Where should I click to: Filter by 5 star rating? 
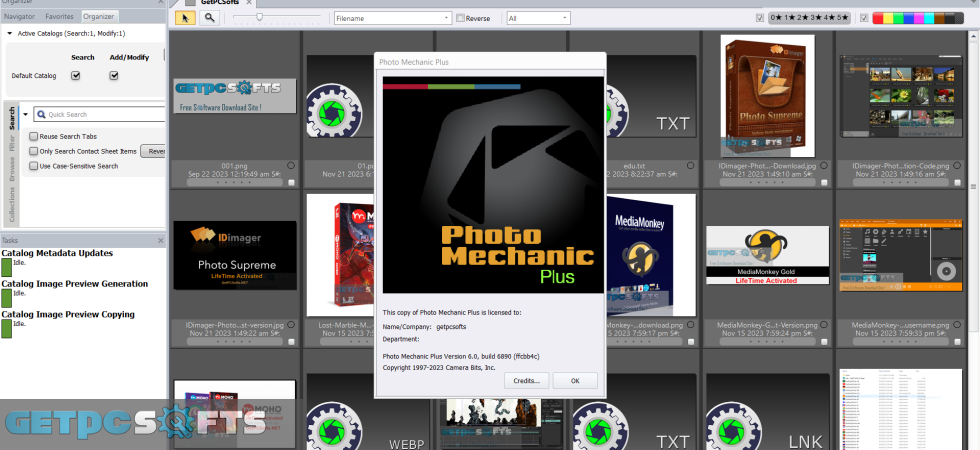[844, 18]
